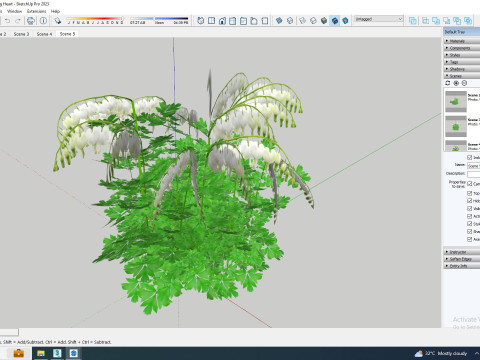Enable the X-Ray face style icon
The height and width of the screenshot is (360, 480).
[x=279, y=21]
